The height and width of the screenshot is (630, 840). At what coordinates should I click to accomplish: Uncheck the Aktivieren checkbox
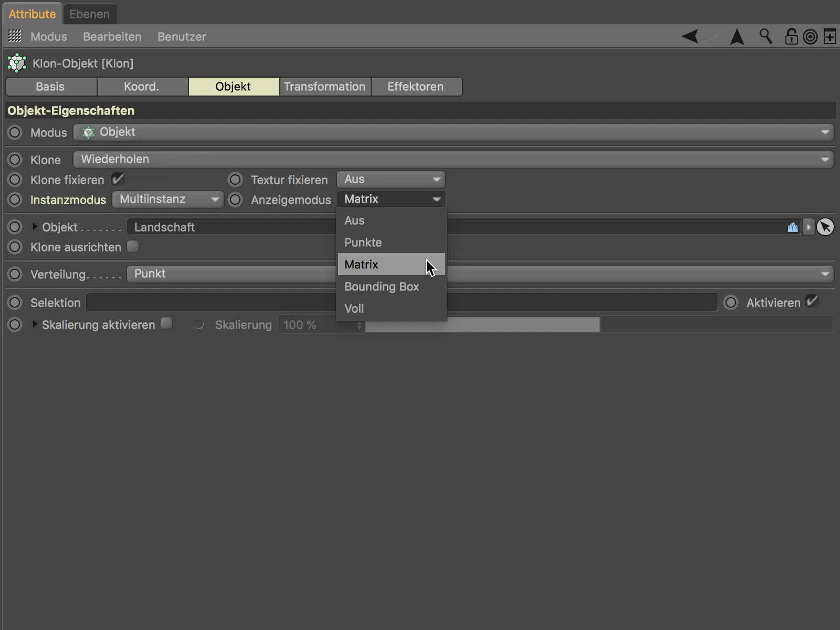(812, 301)
